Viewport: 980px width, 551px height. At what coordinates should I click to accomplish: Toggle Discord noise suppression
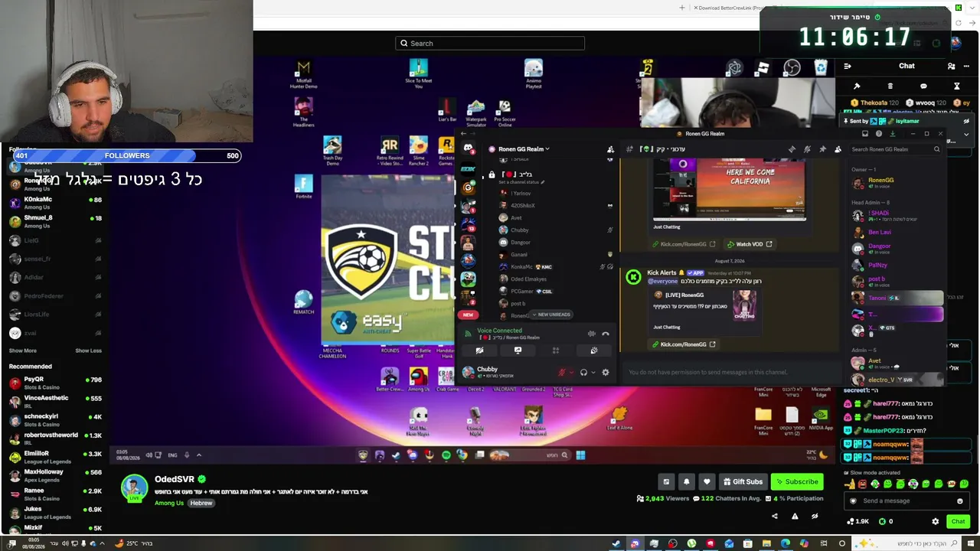(x=592, y=334)
